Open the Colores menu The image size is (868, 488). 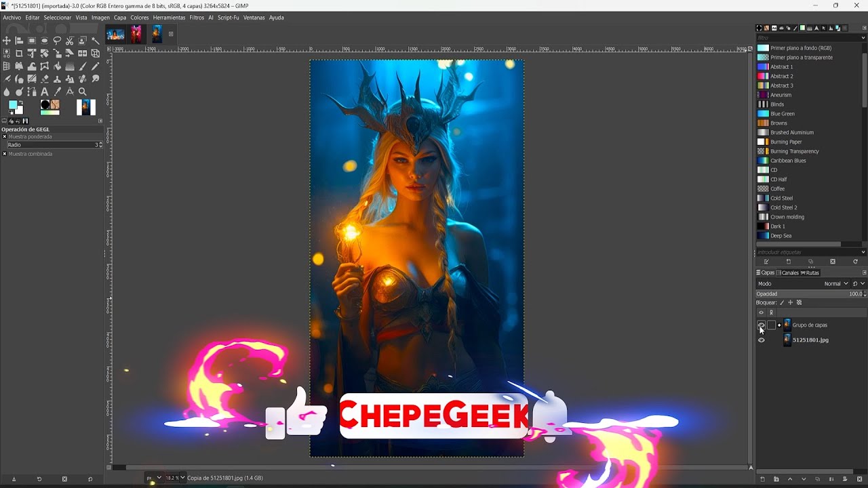[x=140, y=18]
